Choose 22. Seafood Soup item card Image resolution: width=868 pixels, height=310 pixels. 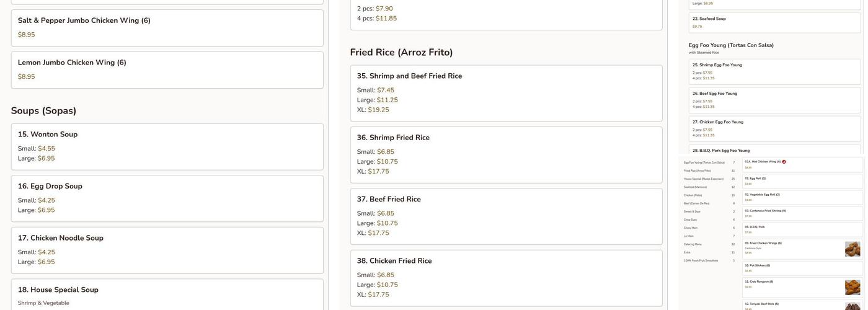click(774, 22)
